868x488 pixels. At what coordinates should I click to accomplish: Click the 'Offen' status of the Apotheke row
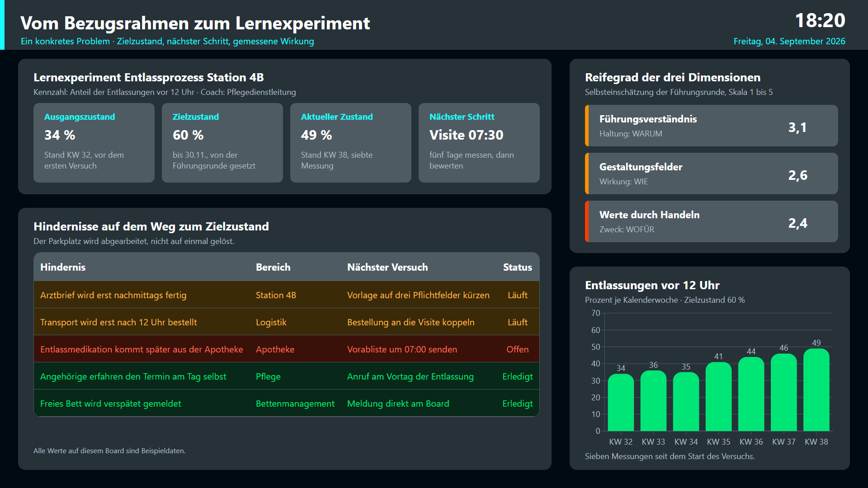518,349
